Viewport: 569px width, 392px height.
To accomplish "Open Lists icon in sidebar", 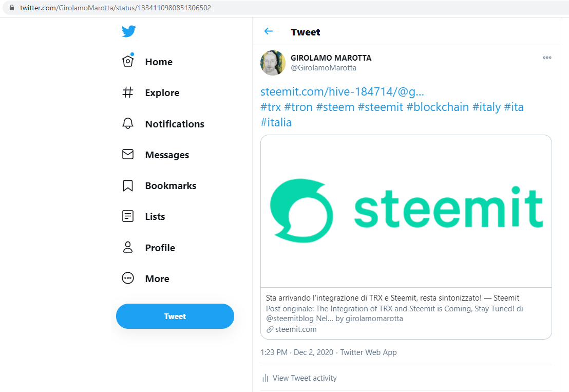I will point(128,216).
